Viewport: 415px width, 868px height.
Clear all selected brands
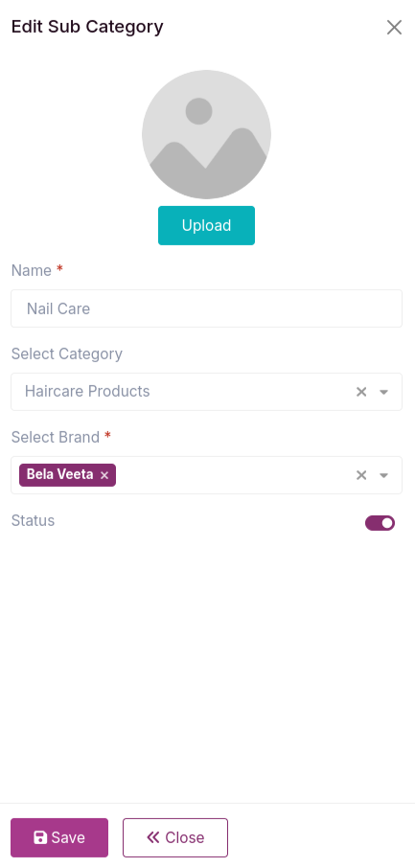(361, 475)
